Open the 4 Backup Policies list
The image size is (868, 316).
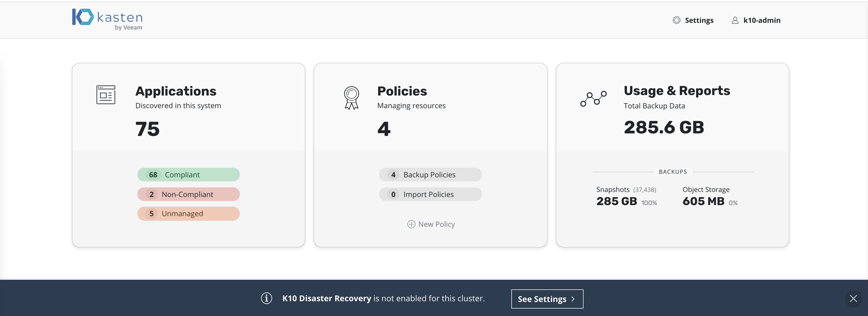coord(430,174)
